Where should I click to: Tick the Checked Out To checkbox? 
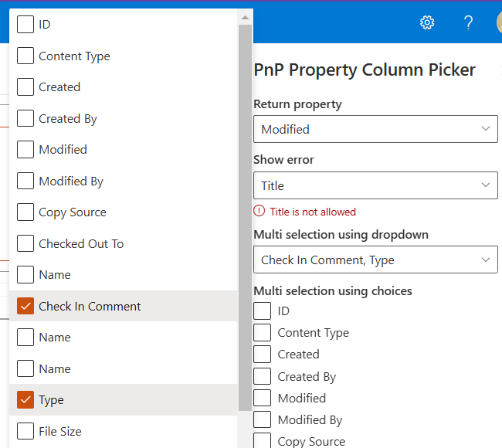coord(25,244)
